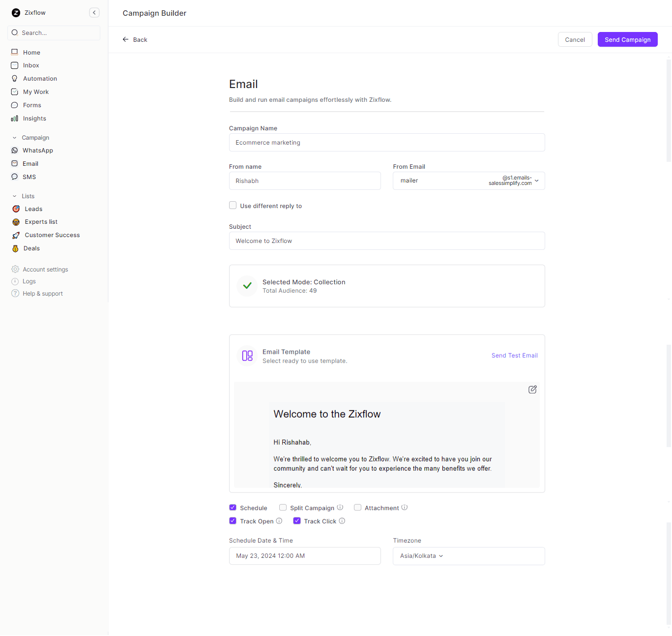Click the Track Open info icon
Screen dimensions: 672x636
click(279, 521)
